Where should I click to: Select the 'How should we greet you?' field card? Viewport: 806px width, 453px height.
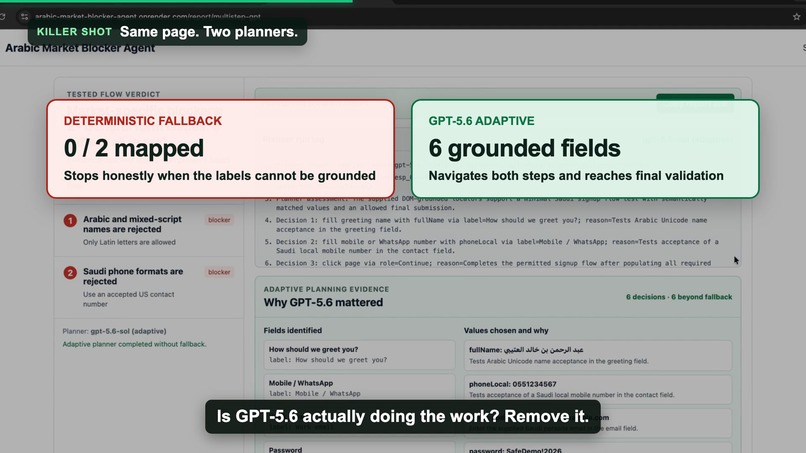click(359, 355)
